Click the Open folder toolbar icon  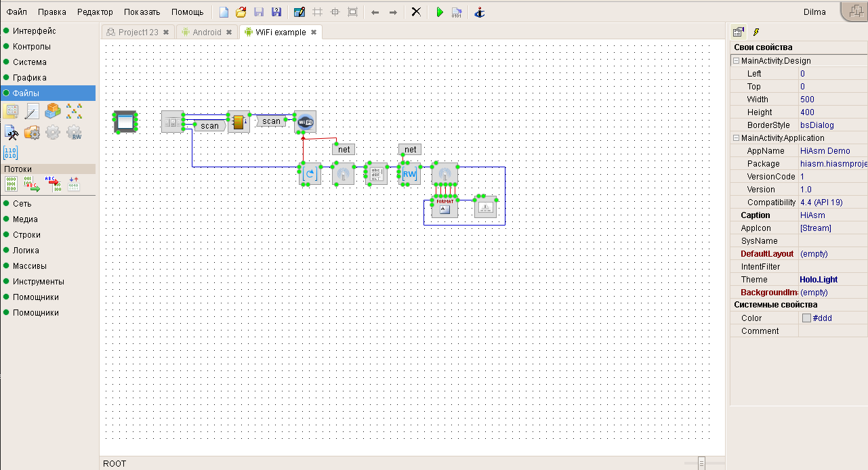(x=241, y=12)
